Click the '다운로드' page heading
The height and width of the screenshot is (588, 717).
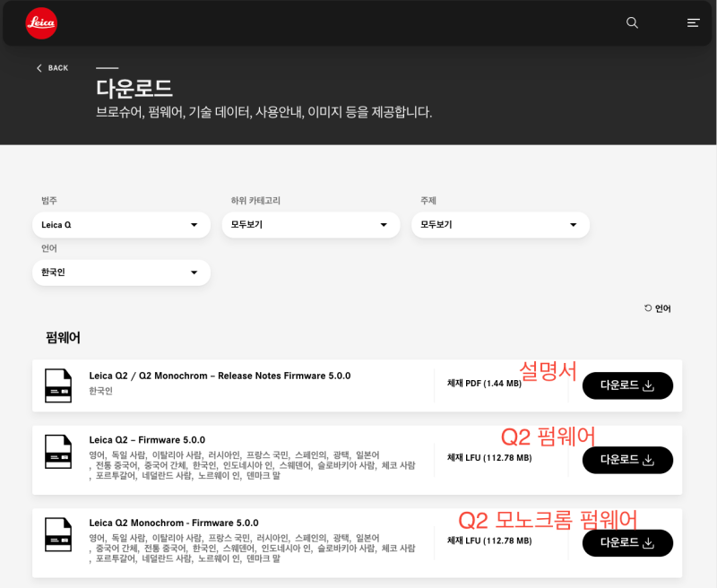[134, 88]
